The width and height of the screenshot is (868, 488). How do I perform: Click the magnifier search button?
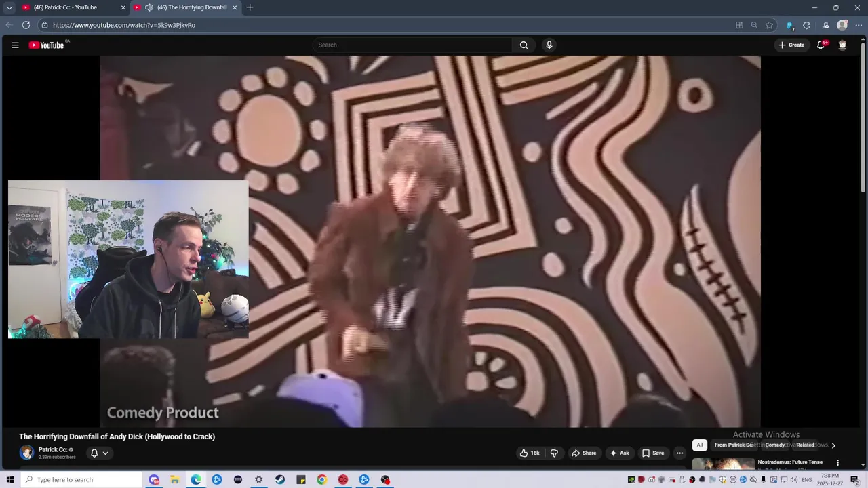click(524, 45)
